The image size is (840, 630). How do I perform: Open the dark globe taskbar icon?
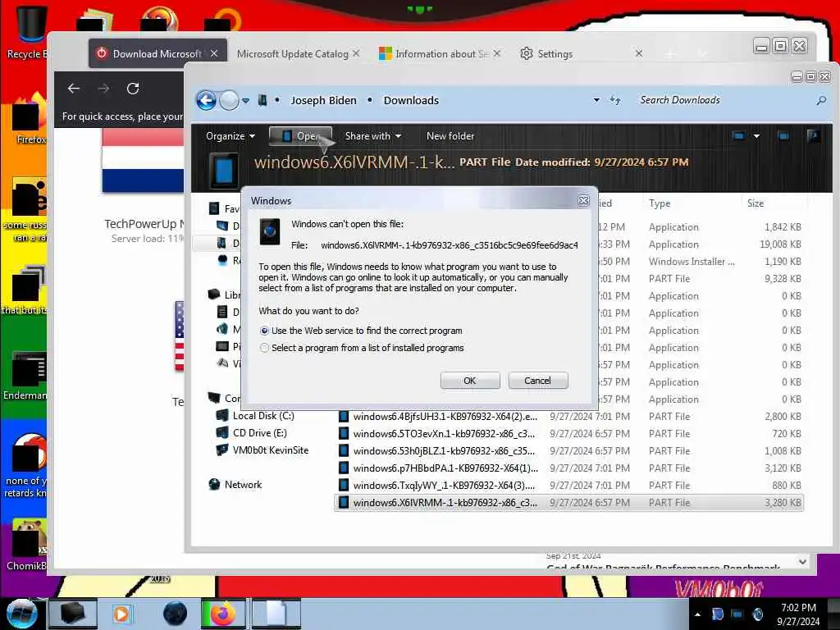click(x=176, y=614)
